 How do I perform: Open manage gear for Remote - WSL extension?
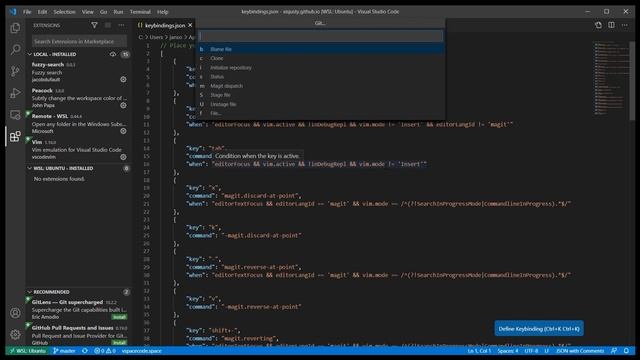123,131
